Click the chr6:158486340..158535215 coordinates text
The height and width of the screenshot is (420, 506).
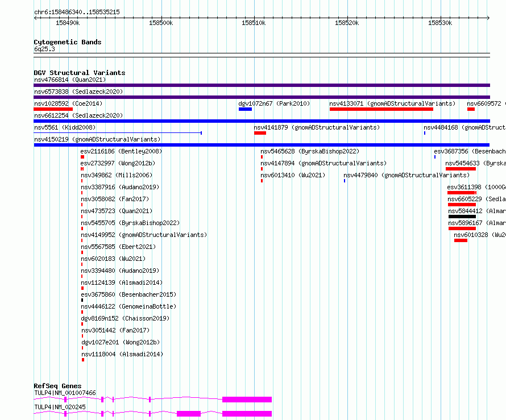(77, 12)
